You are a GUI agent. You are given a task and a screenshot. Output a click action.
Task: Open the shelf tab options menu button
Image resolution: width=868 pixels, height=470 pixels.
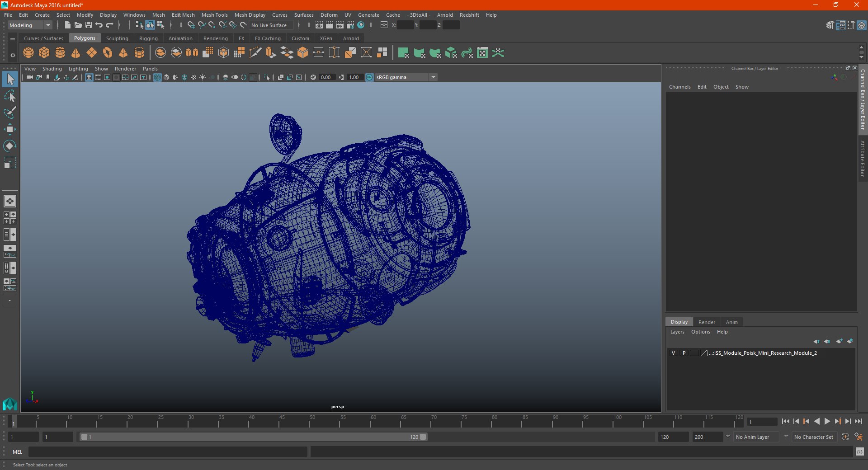click(x=13, y=39)
